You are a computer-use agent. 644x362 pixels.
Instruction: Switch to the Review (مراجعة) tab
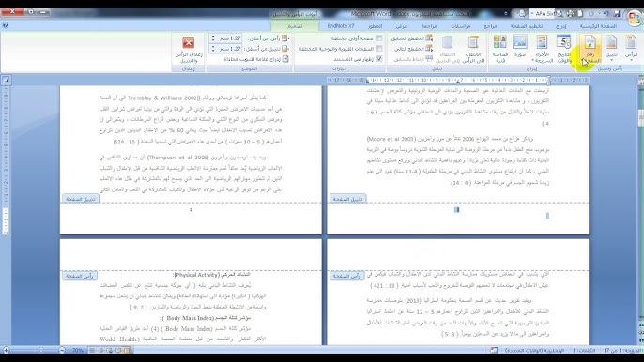pos(429,26)
